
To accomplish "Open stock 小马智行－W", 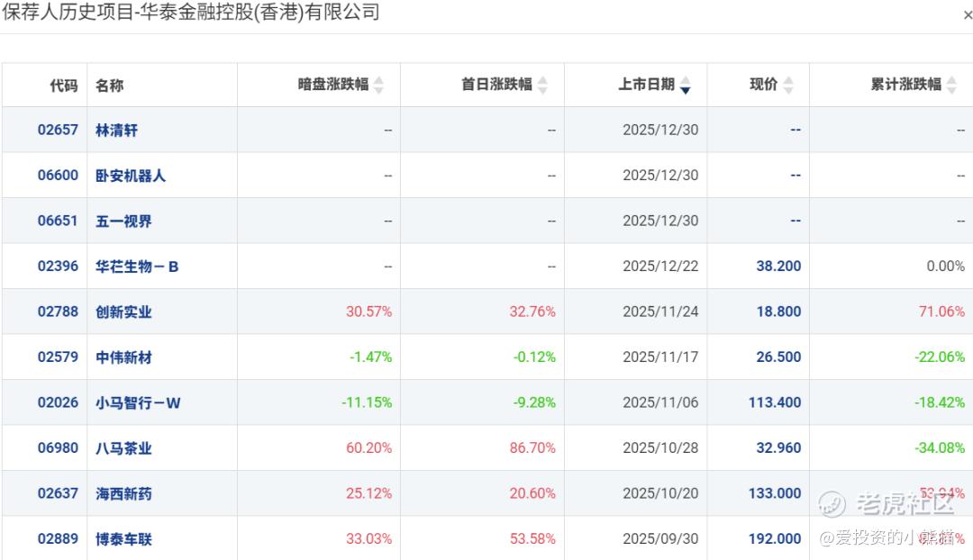I will [138, 403].
